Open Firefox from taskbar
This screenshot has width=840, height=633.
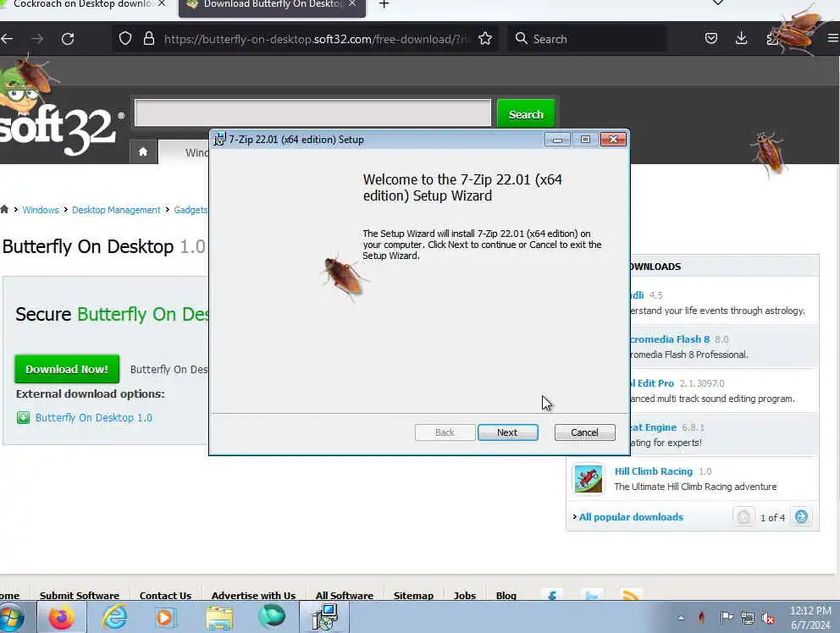[61, 618]
